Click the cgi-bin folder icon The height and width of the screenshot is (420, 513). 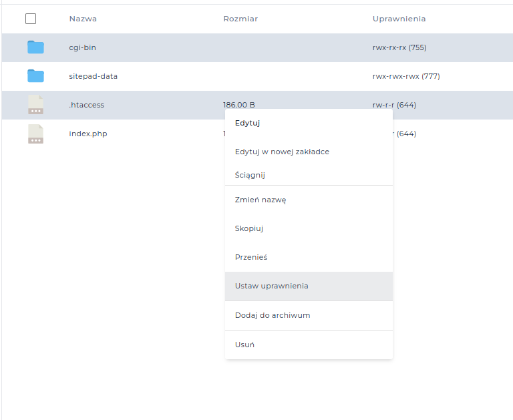pyautogui.click(x=35, y=47)
